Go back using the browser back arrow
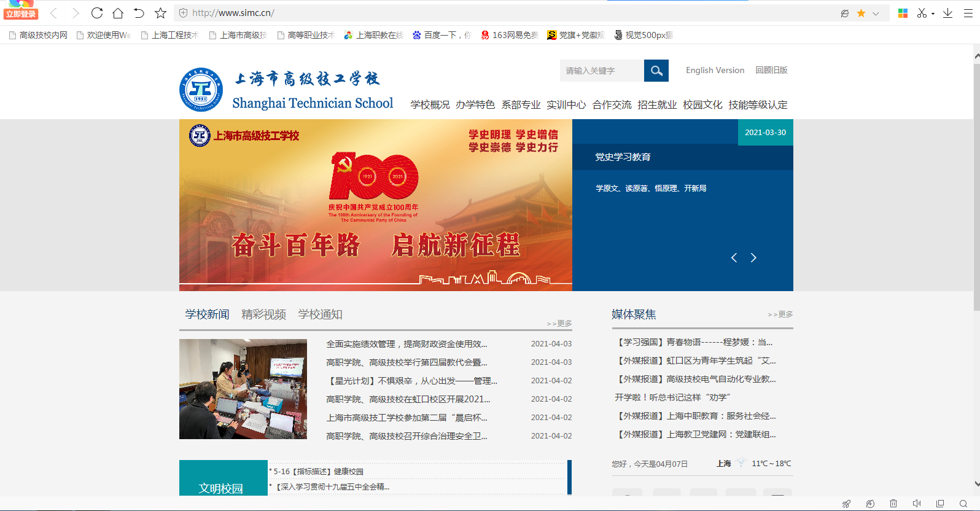Screen dimensions: 980x511 click(54, 13)
